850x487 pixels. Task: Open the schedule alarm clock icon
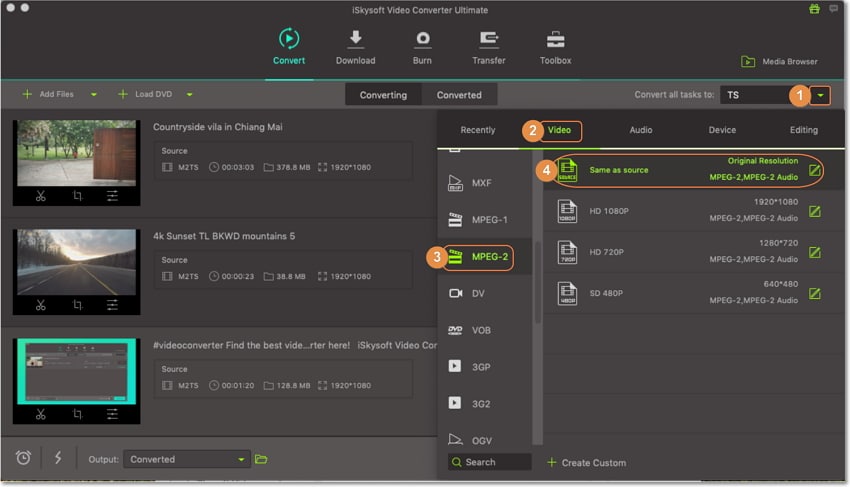[23, 458]
